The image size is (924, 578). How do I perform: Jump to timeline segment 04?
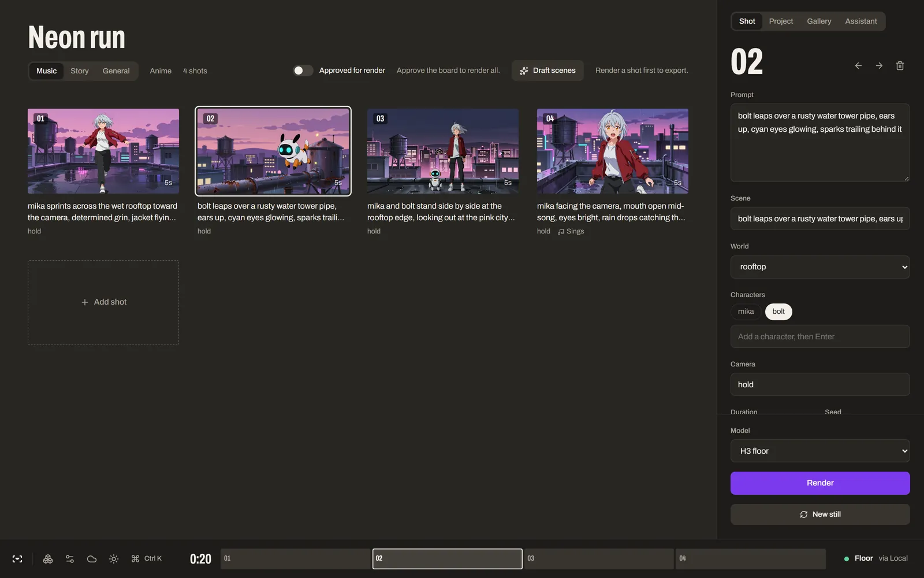pos(751,559)
